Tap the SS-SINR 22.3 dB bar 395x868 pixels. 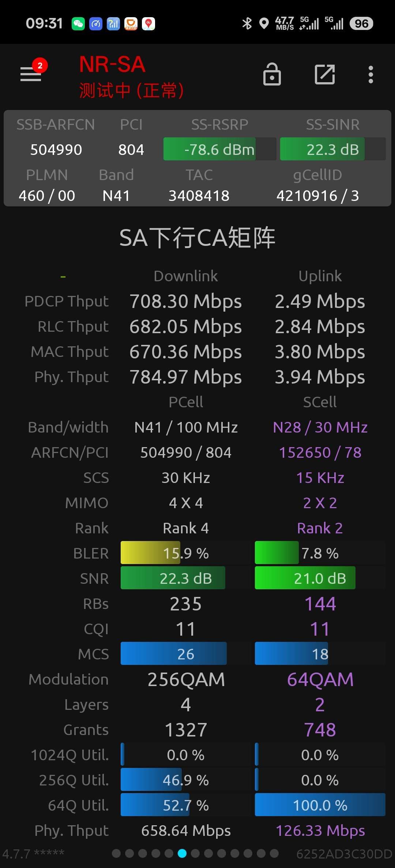pyautogui.click(x=333, y=149)
